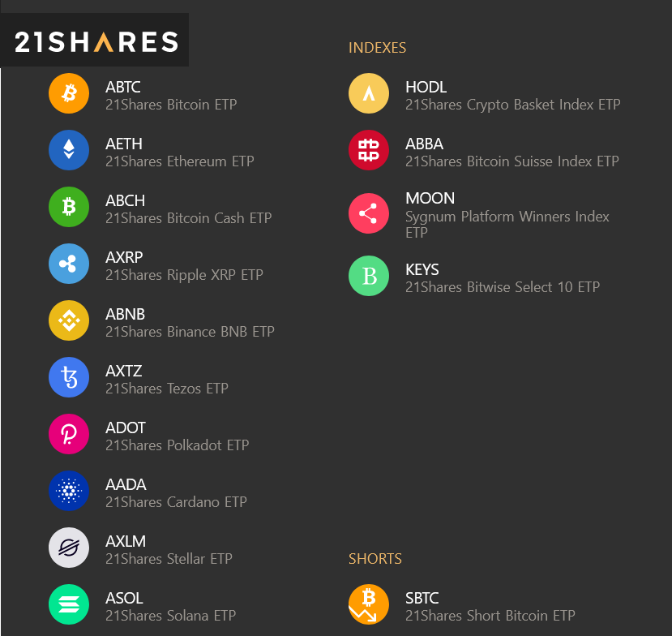Open the Ripple XRP icon
This screenshot has height=636, width=672.
(x=69, y=264)
